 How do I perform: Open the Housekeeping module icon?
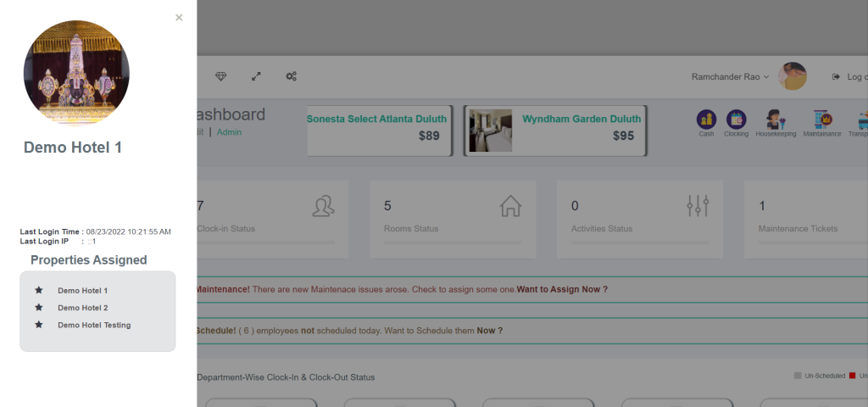[775, 120]
